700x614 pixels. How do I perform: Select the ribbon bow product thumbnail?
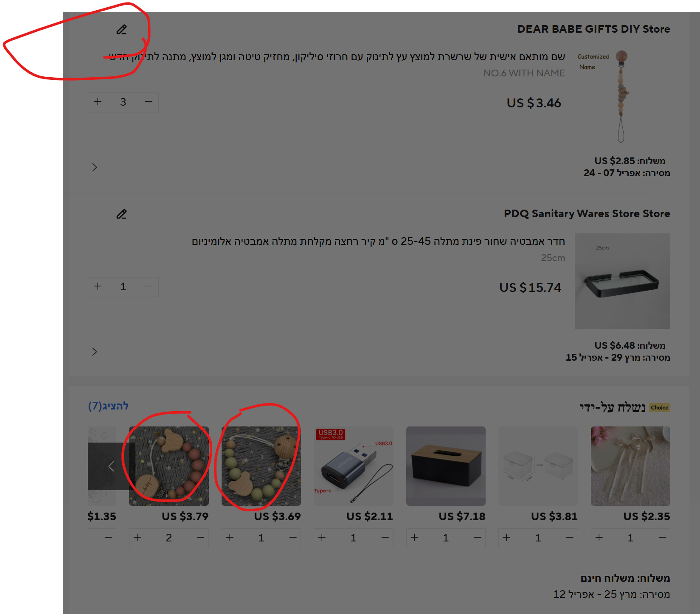(630, 466)
